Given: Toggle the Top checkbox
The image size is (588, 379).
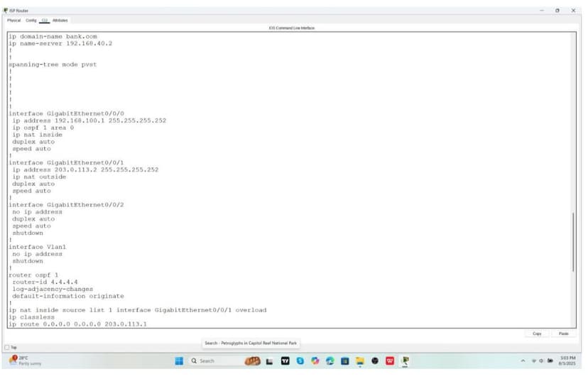Looking at the screenshot, I should (7, 348).
